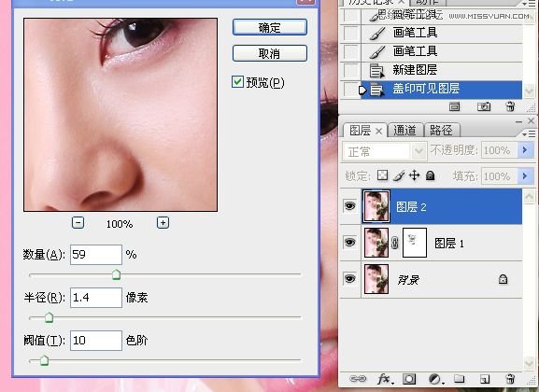This screenshot has width=539, height=392.
Task: Add a layer mask
Action: pos(409,379)
